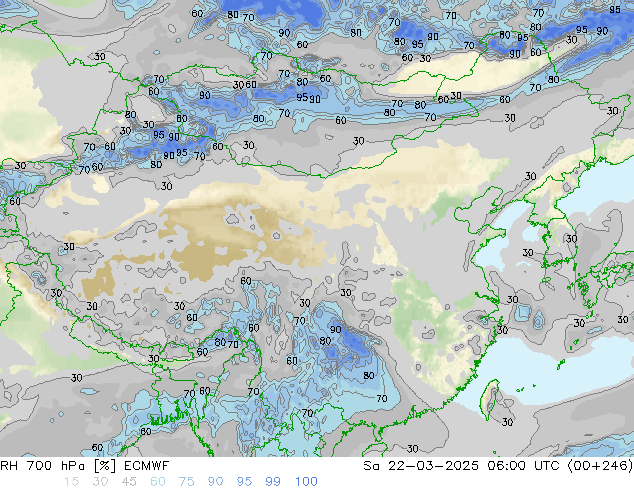Click the 'RH 700 hPa [%]' title text

click(58, 466)
